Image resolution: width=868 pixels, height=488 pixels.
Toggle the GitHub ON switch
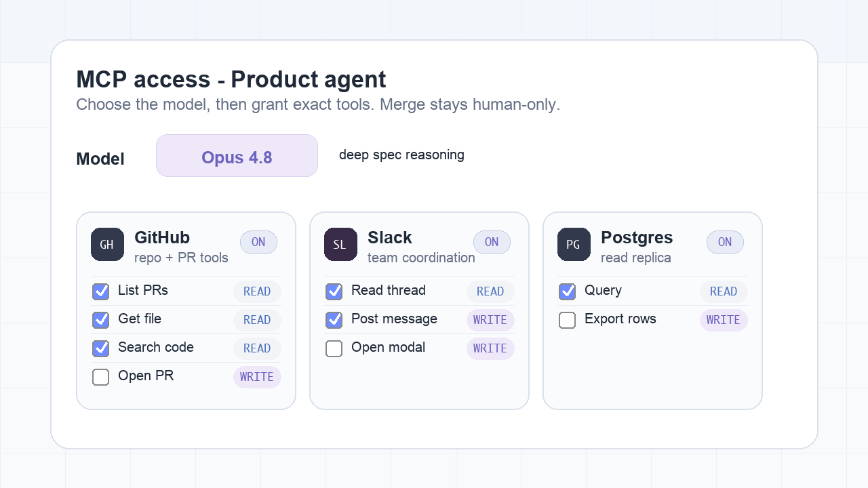click(x=258, y=242)
